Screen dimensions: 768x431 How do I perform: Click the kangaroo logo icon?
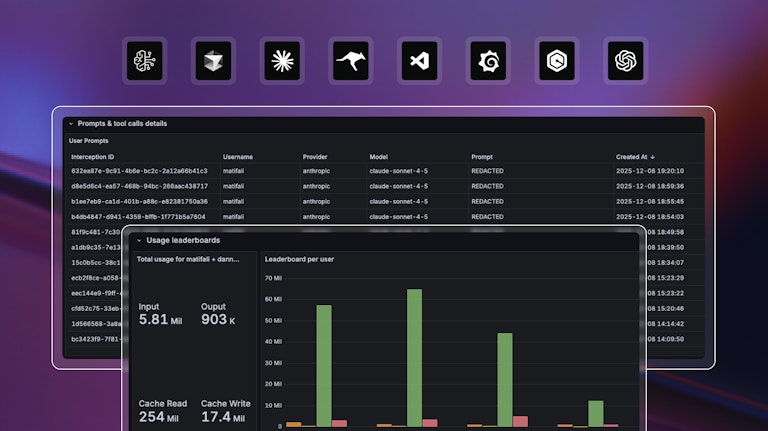point(350,61)
